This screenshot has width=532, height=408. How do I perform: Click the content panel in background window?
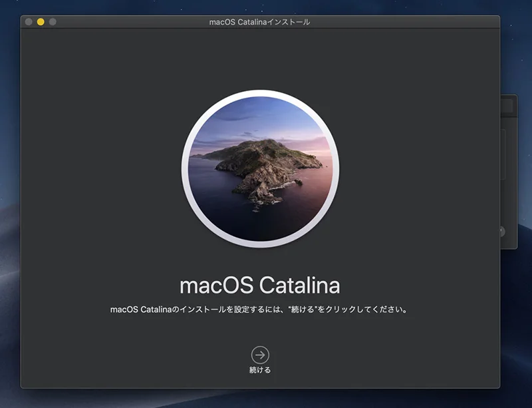click(505, 154)
